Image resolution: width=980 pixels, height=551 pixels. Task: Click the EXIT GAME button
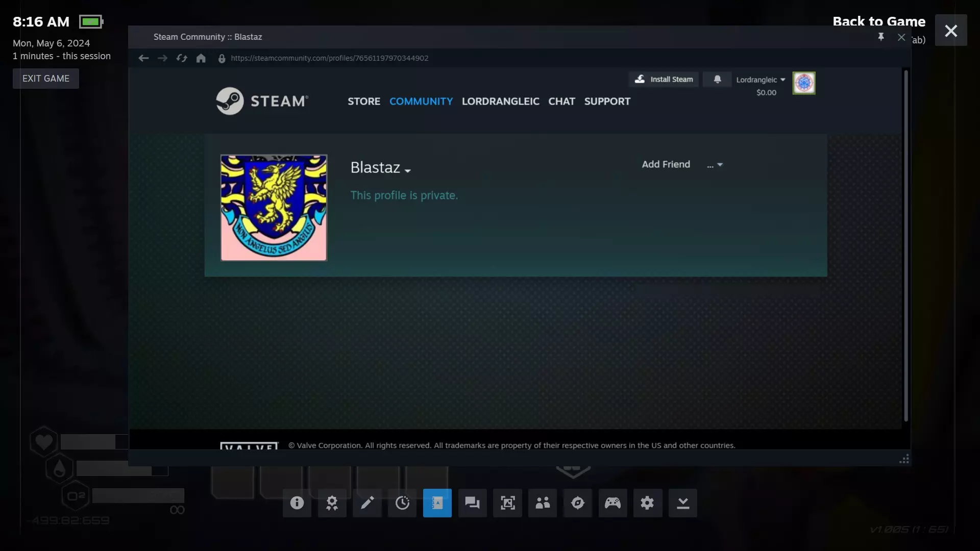point(46,79)
